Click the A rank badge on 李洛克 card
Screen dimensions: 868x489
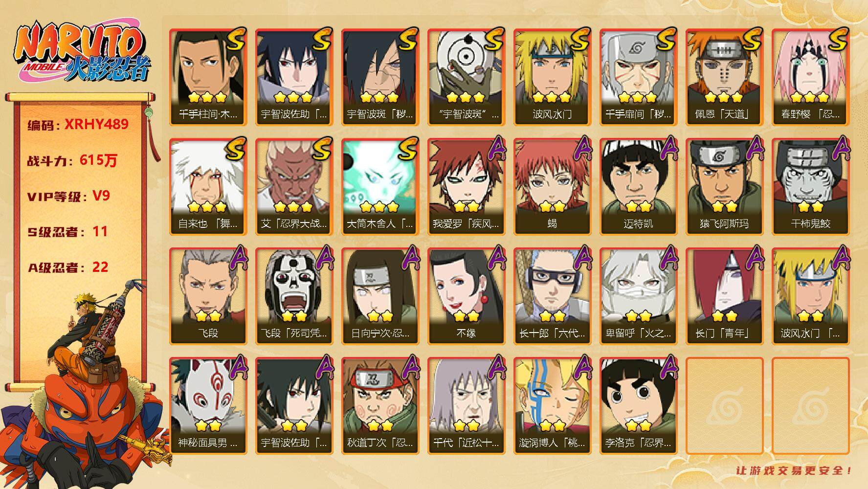point(666,368)
